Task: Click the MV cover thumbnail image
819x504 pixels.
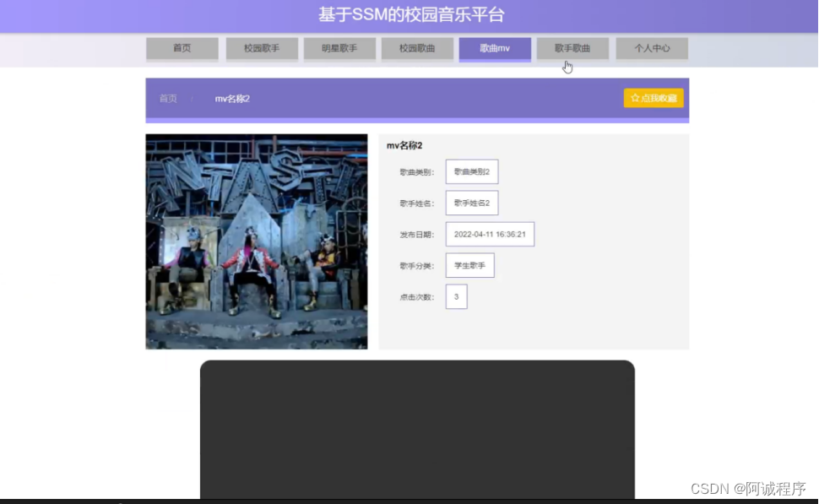Action: click(x=256, y=241)
